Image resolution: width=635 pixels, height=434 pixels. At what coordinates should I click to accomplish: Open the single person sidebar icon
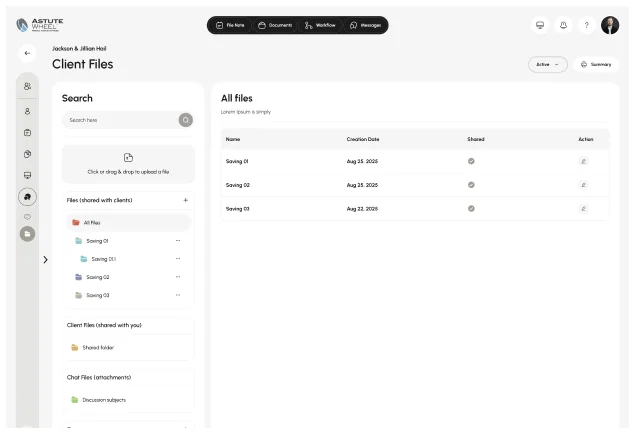pos(27,111)
